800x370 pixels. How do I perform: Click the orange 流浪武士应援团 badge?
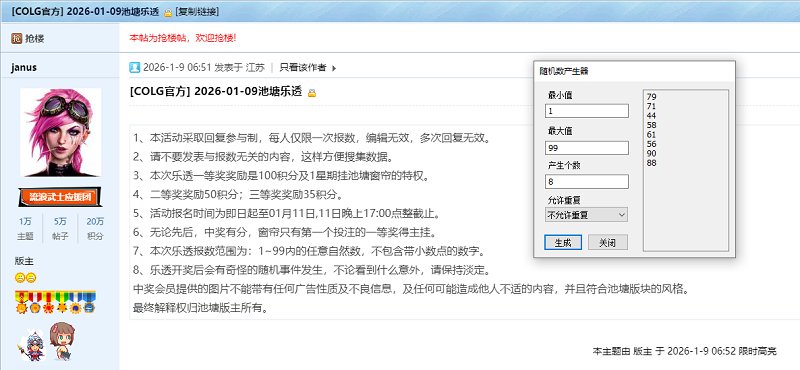(60, 197)
